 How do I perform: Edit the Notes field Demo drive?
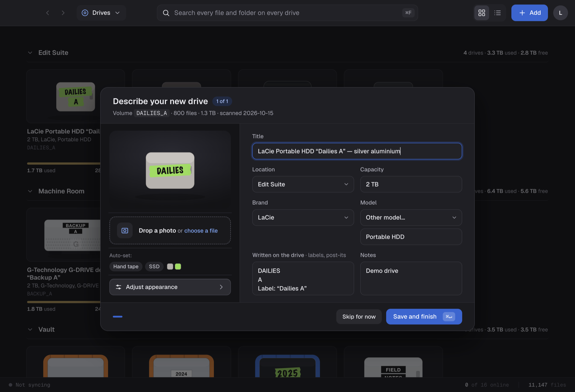point(411,278)
